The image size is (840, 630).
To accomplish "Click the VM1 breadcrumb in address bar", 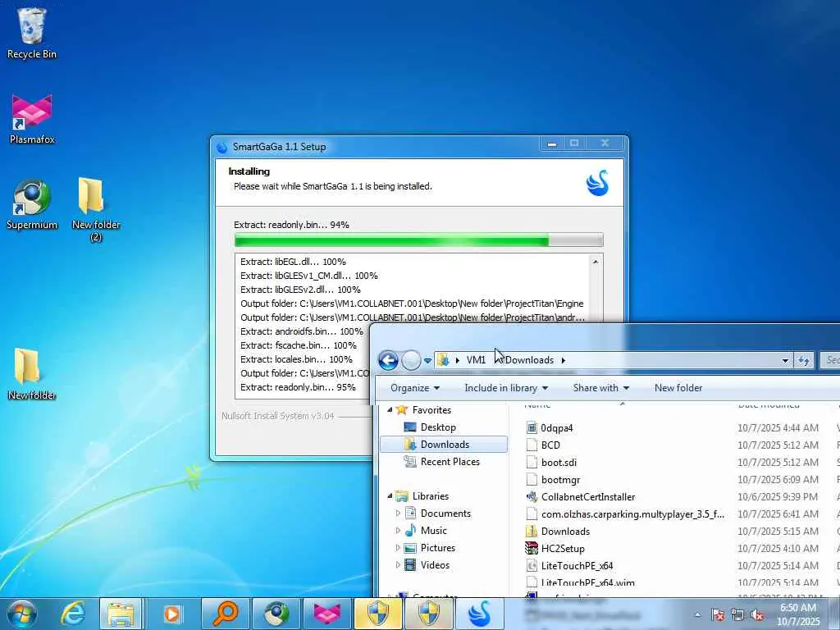I will pyautogui.click(x=476, y=360).
